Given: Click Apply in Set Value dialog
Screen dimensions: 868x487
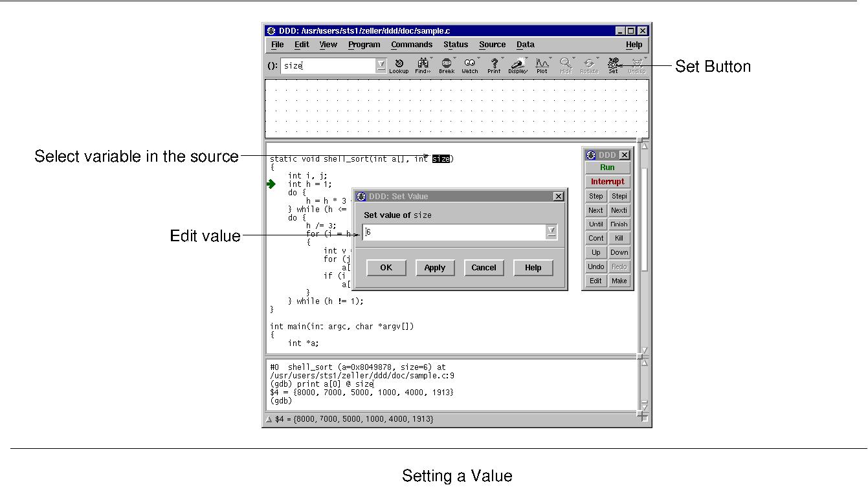Looking at the screenshot, I should [x=435, y=268].
